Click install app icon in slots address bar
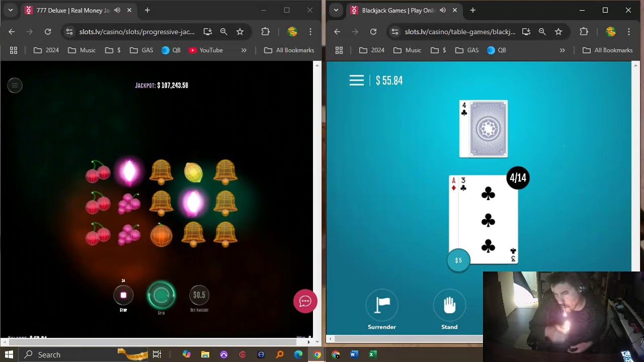 (x=208, y=32)
